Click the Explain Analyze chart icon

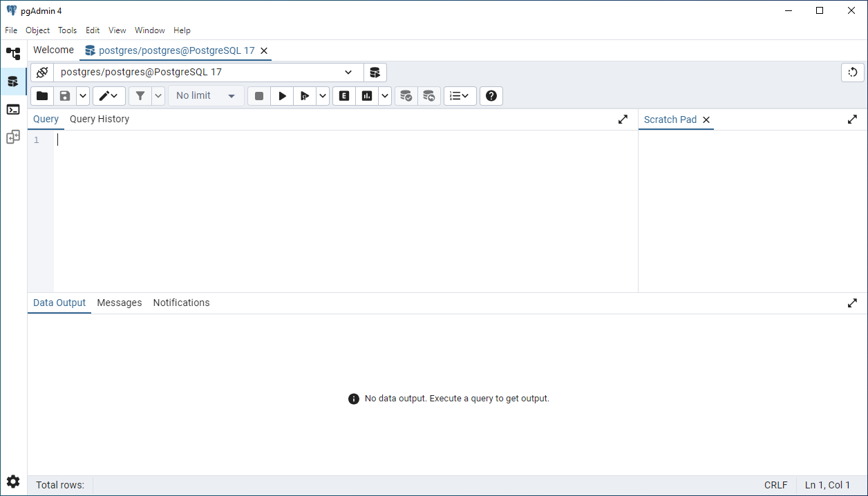click(367, 96)
